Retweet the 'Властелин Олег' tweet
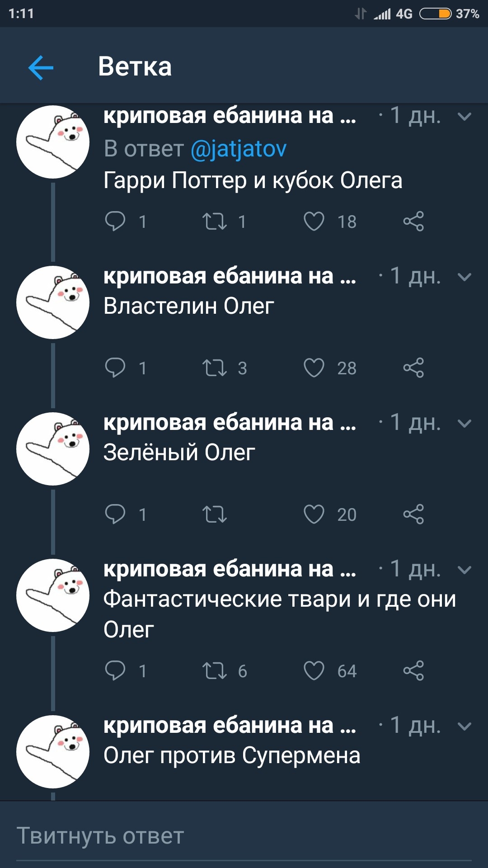488x868 pixels. [x=215, y=368]
